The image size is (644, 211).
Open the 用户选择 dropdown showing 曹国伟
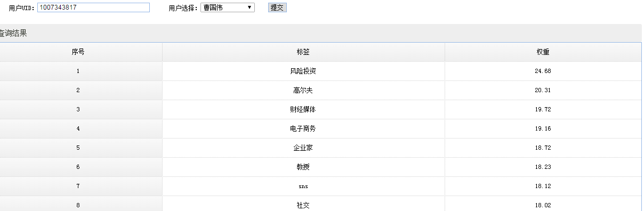228,7
